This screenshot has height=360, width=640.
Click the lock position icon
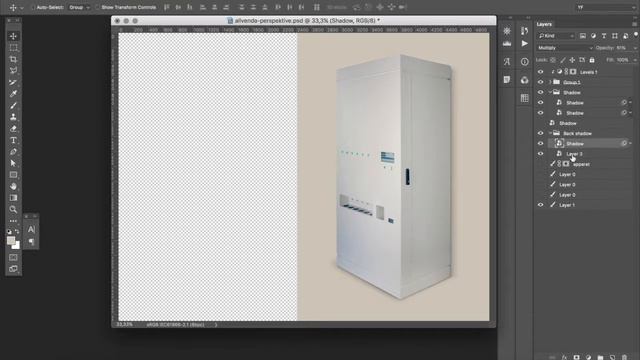point(572,60)
